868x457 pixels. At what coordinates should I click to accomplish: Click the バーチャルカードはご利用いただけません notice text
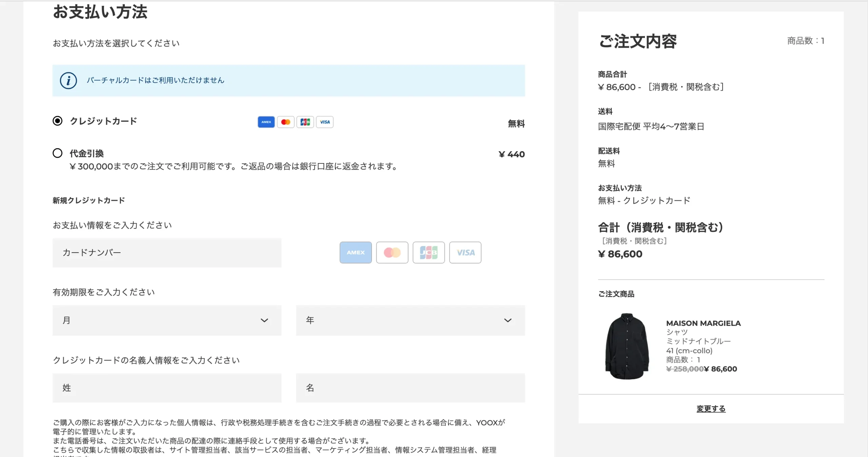155,80
